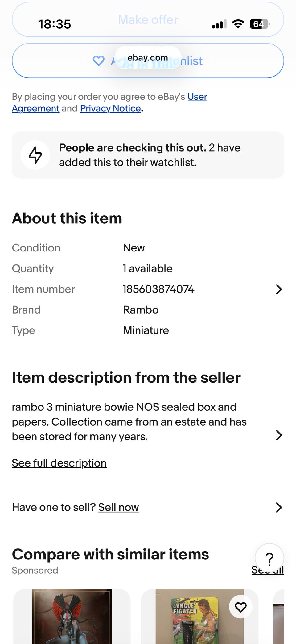Tap the item number 185603874074
The image size is (296, 644).
tap(158, 289)
